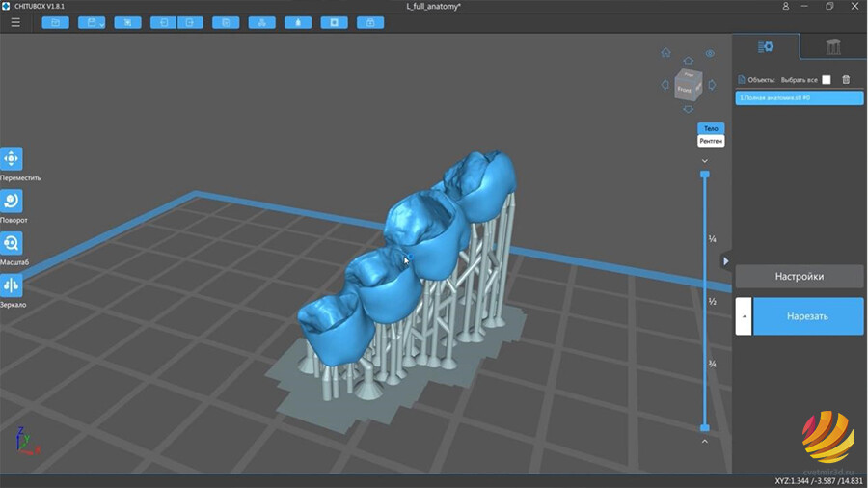Click the dig hole toolbar button
Viewport: 868px width, 488px height.
tap(335, 23)
